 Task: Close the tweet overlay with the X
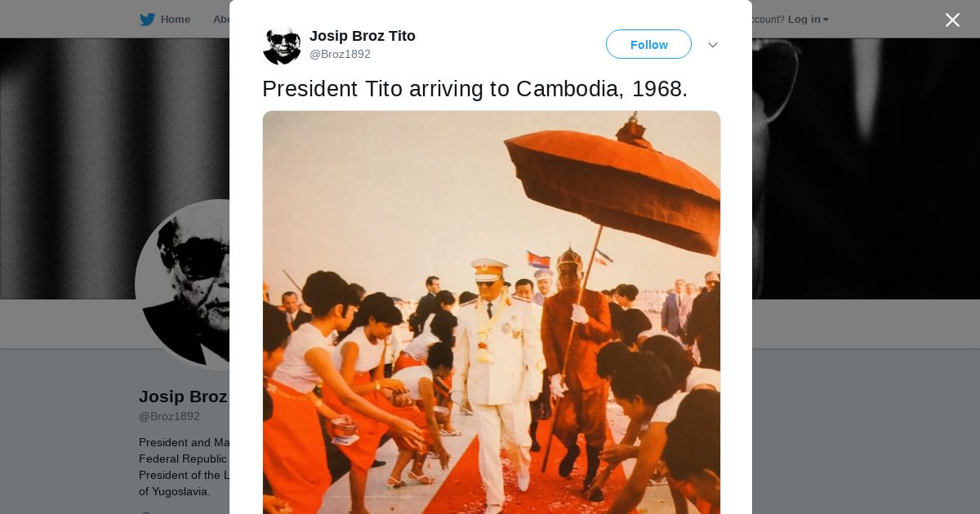[952, 20]
